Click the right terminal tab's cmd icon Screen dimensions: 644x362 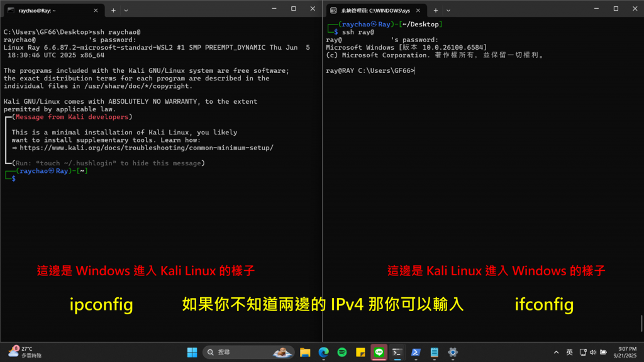click(x=333, y=10)
